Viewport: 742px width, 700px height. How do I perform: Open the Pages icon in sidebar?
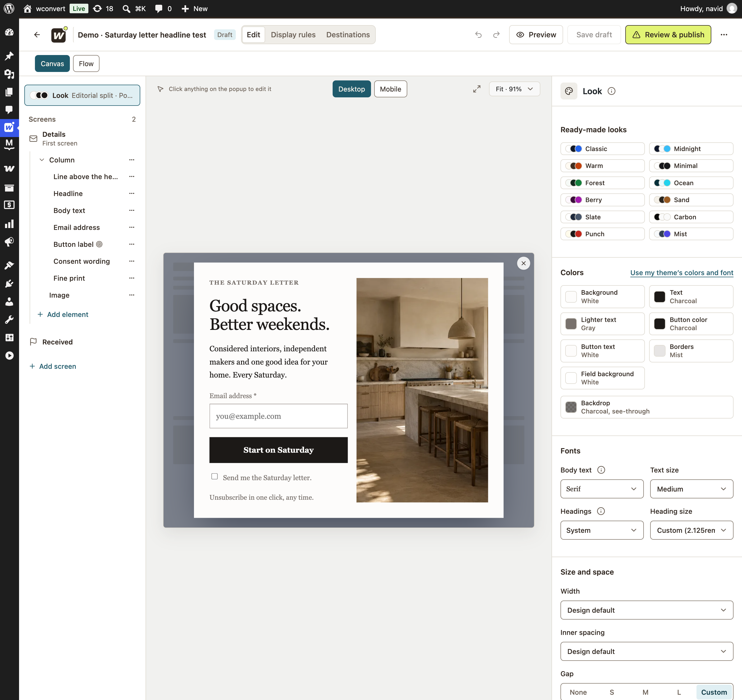pyautogui.click(x=9, y=92)
